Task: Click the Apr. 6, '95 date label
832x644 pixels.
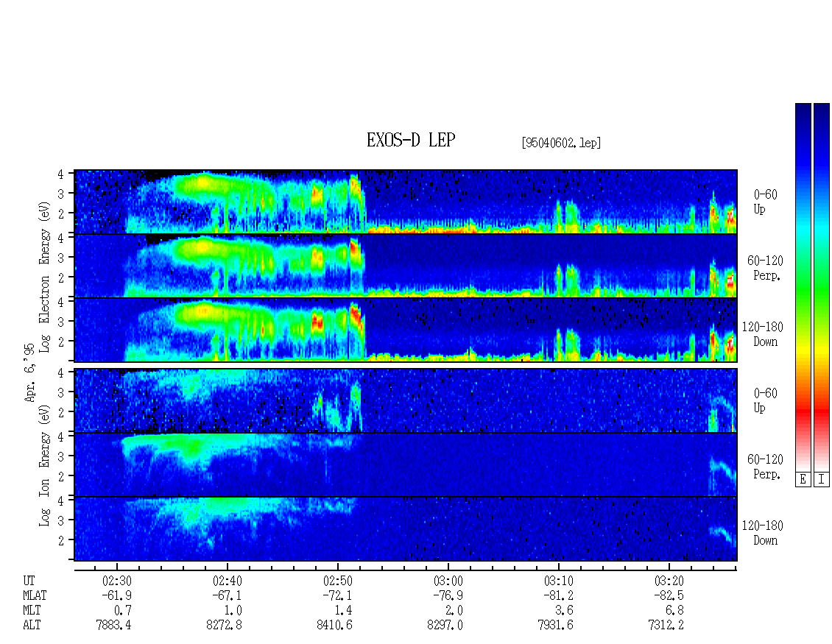Action: tap(30, 373)
